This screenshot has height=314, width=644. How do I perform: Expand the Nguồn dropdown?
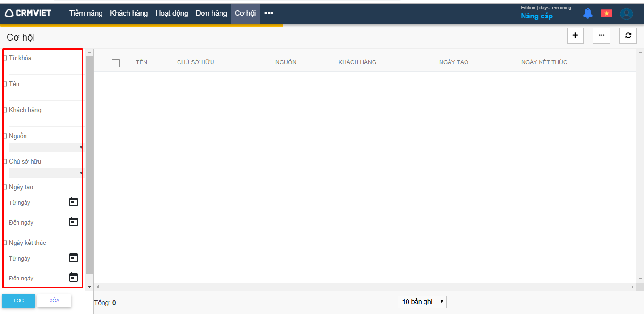click(45, 148)
